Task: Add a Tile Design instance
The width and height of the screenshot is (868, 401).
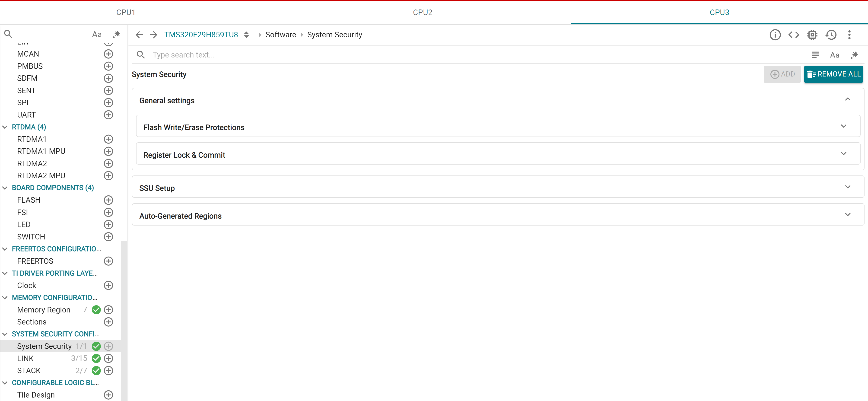Action: 108,395
